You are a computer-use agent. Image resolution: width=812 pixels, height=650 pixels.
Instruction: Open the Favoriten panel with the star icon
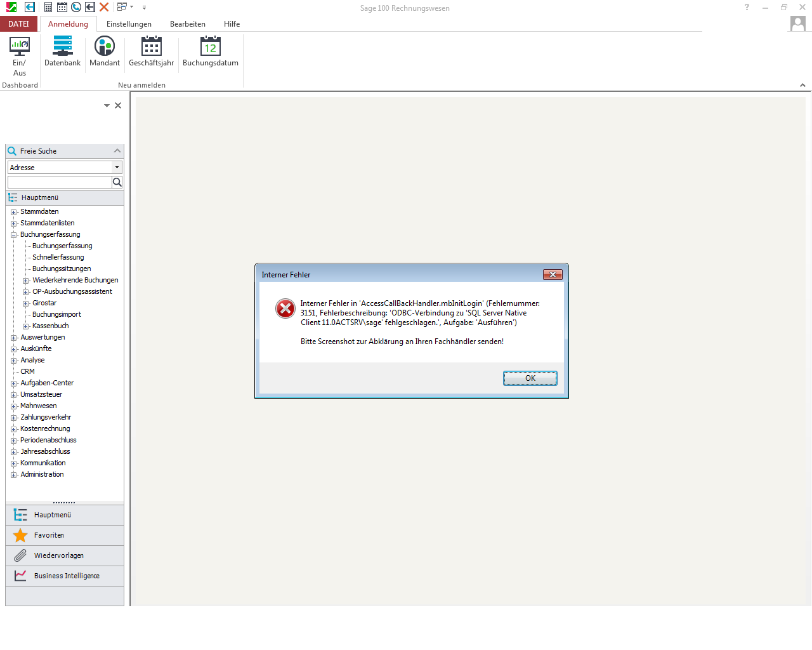[x=21, y=535]
